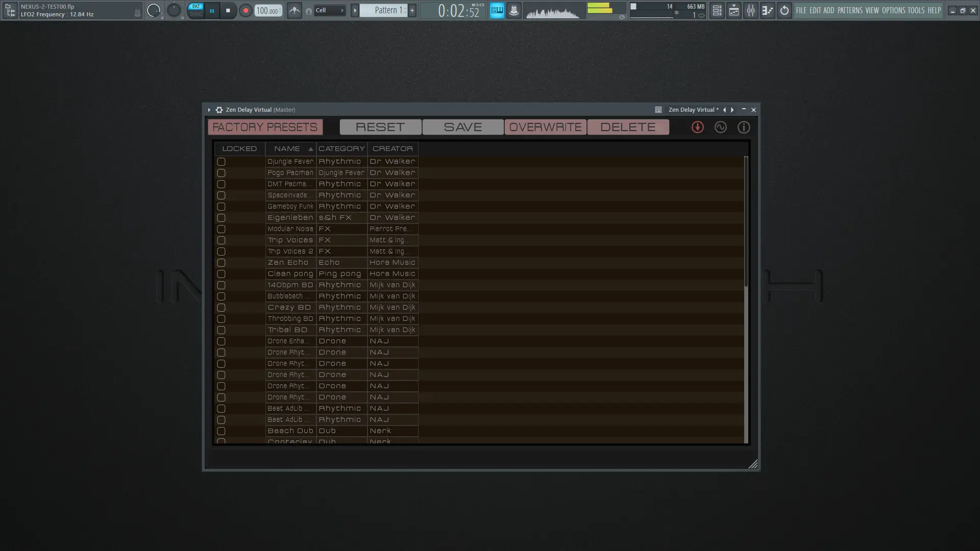Toggle PAT/SONG mode switch
This screenshot has width=980, height=551.
196,10
